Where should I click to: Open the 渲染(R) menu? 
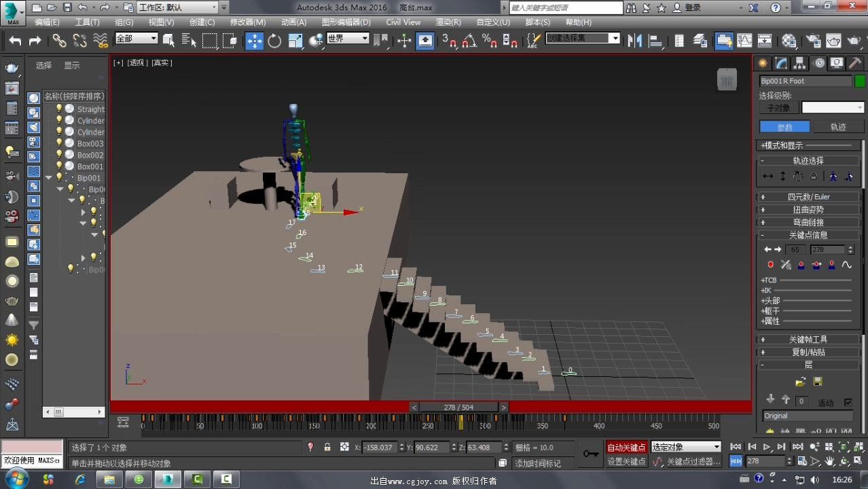click(448, 22)
